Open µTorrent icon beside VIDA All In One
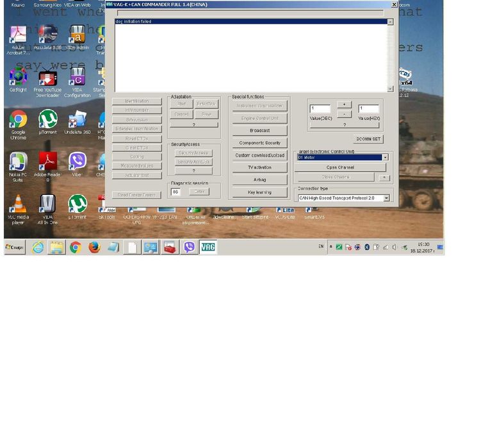 [x=78, y=206]
